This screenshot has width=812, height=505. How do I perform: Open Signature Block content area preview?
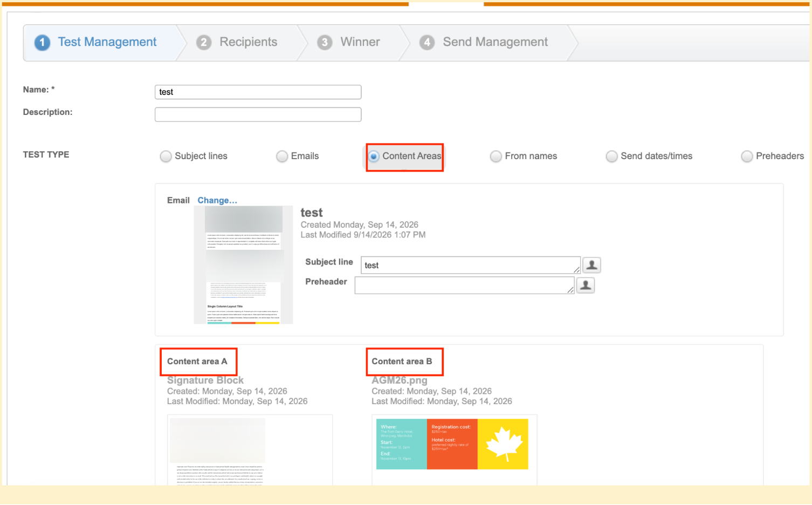[x=250, y=450]
